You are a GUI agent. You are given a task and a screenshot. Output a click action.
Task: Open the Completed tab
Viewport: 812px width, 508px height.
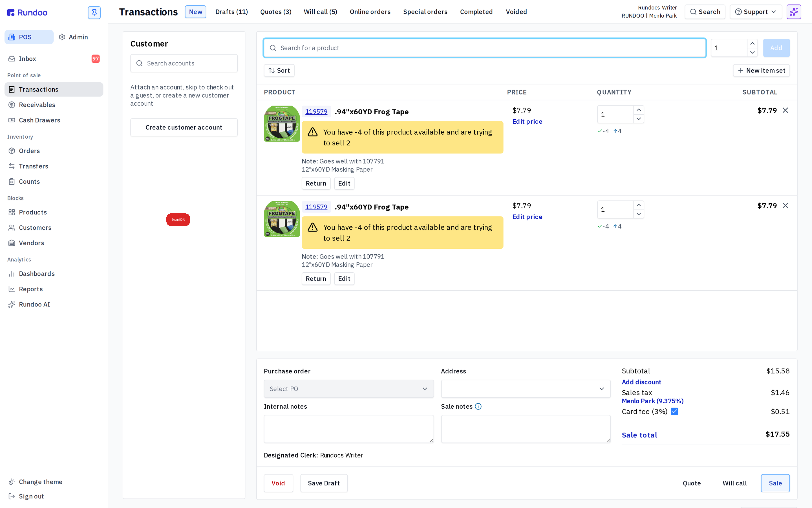(476, 12)
